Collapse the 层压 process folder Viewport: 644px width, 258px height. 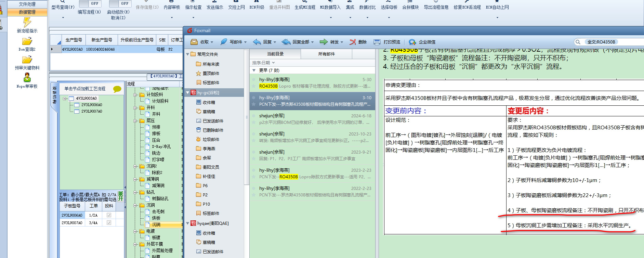click(136, 121)
